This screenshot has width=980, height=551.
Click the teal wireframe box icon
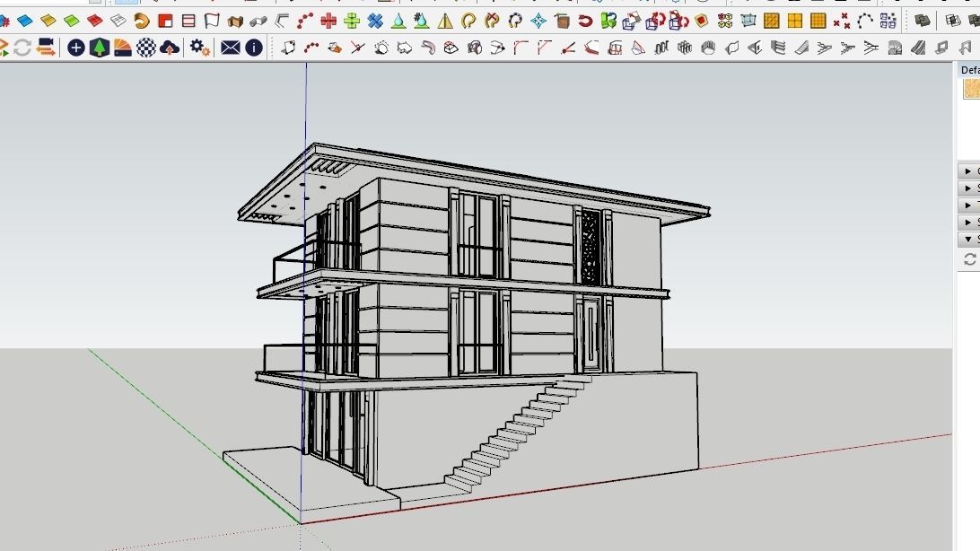(x=748, y=22)
